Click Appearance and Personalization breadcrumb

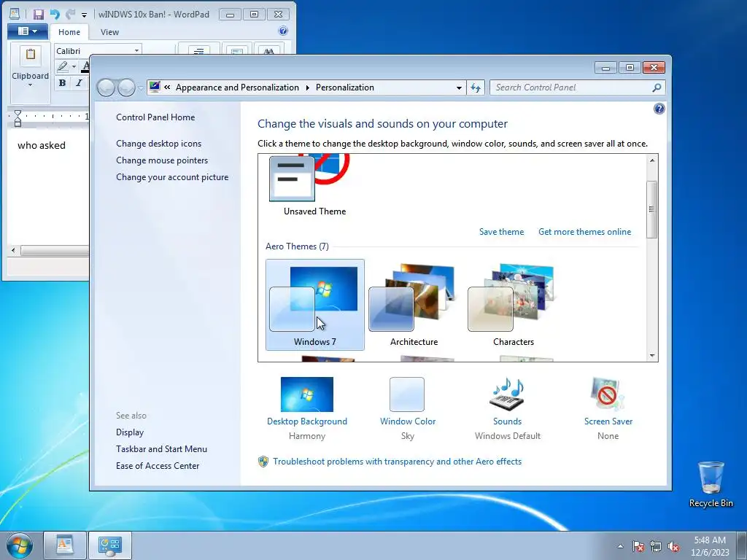(x=237, y=87)
